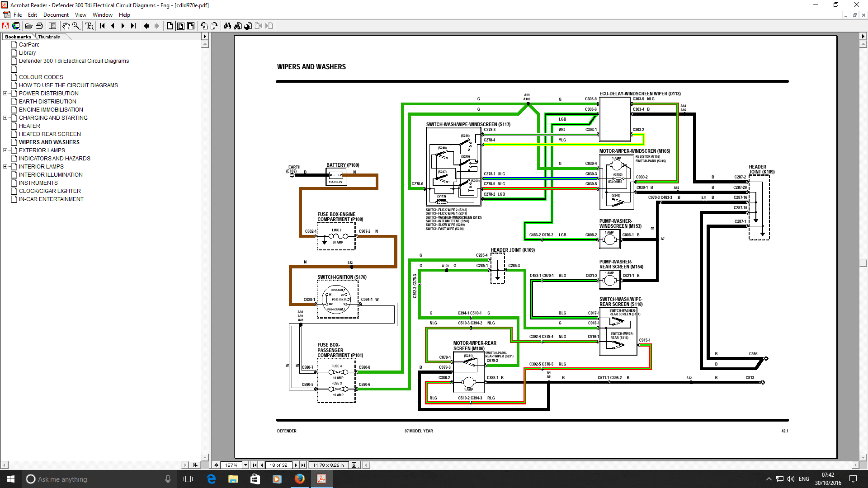Rotate view clockwise
Screen dimensions: 868x488
pyautogui.click(x=214, y=26)
